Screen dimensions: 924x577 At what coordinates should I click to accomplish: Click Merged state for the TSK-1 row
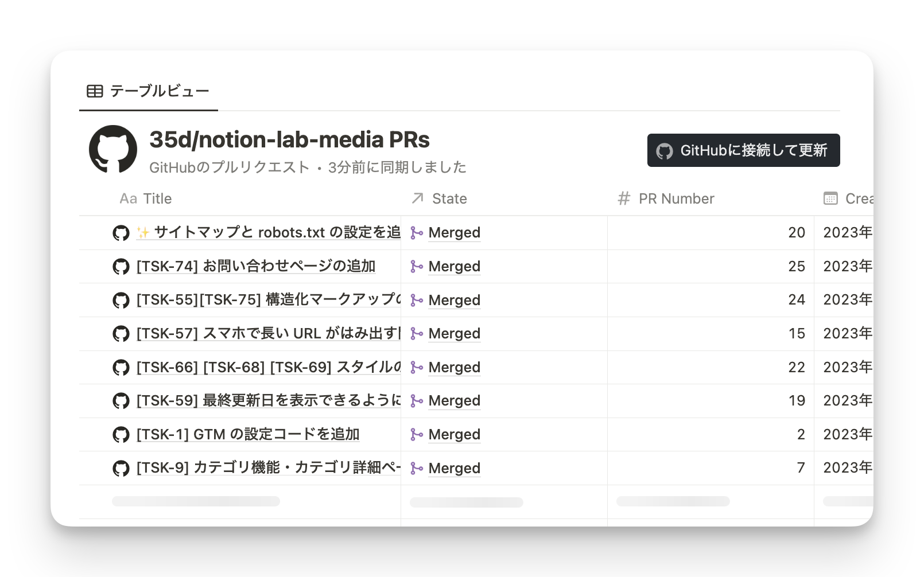(455, 435)
